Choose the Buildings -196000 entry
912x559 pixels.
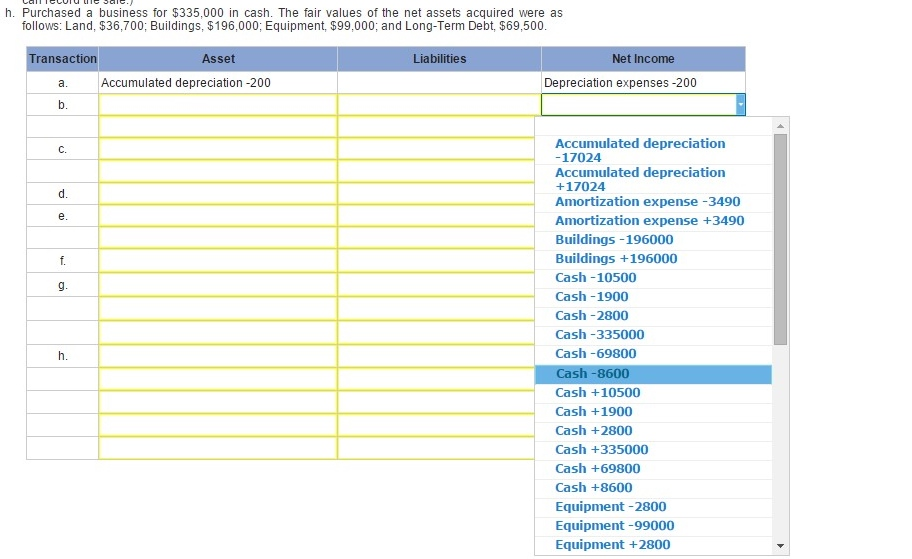click(614, 240)
